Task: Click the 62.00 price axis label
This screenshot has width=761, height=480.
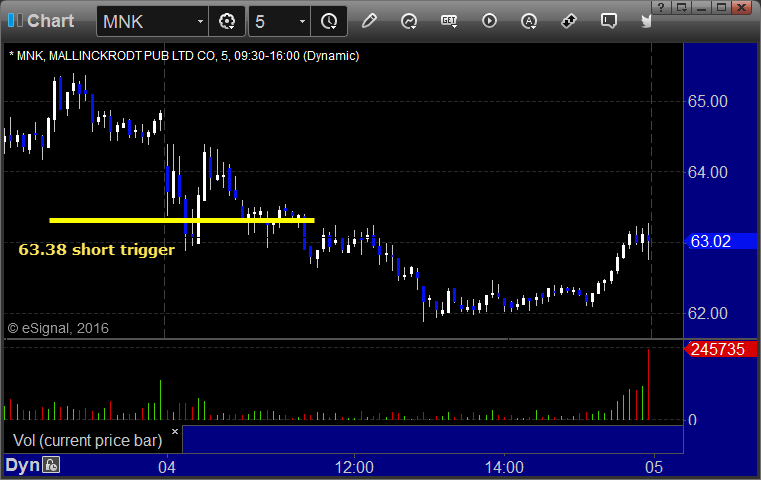Action: (708, 314)
